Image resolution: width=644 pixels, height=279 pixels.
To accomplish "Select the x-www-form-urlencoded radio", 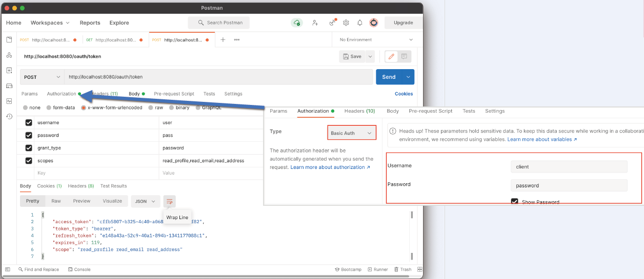I will click(84, 108).
